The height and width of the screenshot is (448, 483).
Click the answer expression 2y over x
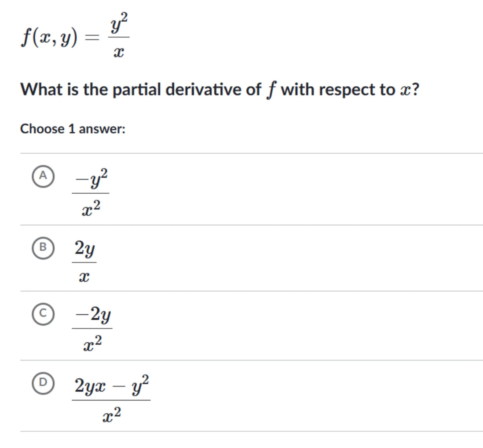pos(84,262)
